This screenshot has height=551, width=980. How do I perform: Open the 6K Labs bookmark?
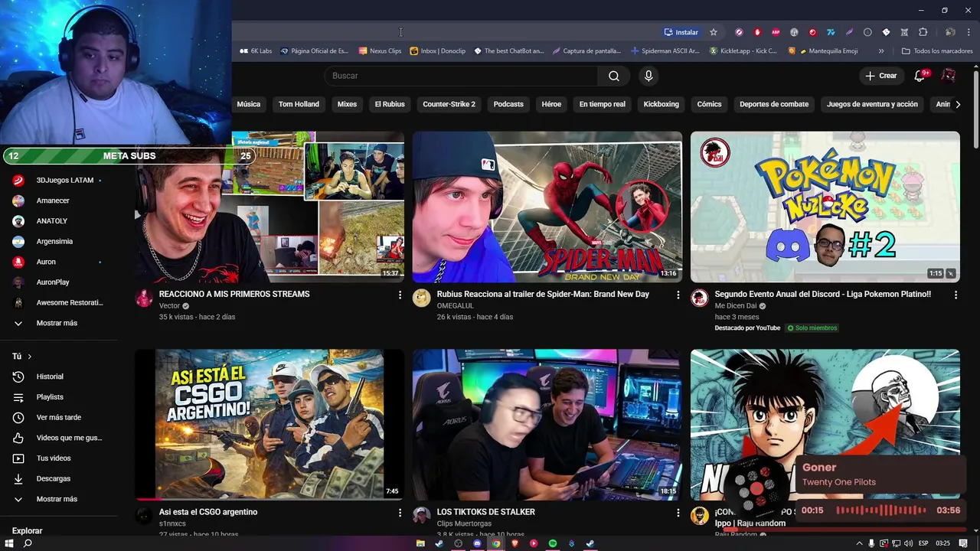(x=256, y=51)
